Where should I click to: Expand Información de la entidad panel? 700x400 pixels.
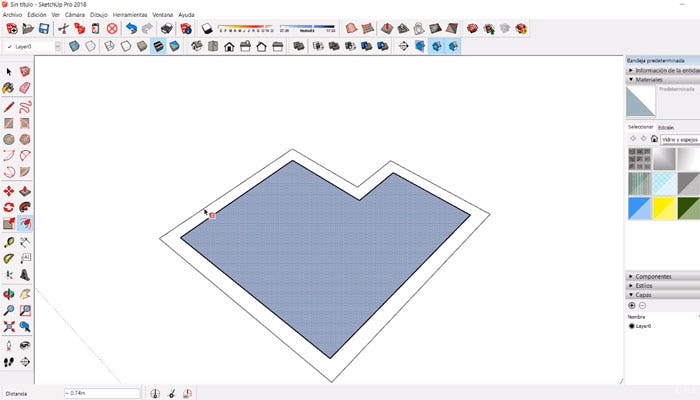click(662, 71)
